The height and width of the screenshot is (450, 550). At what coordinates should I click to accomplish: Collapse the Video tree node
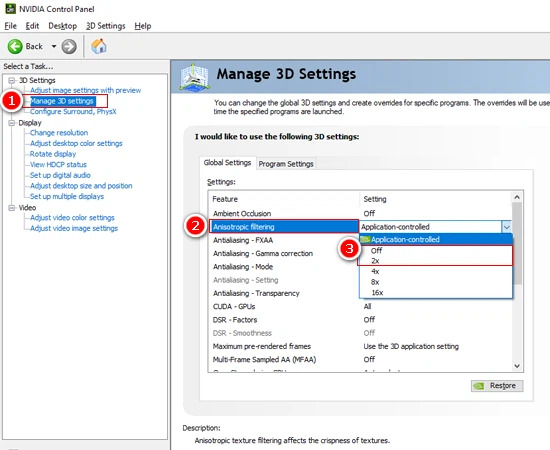(12, 208)
